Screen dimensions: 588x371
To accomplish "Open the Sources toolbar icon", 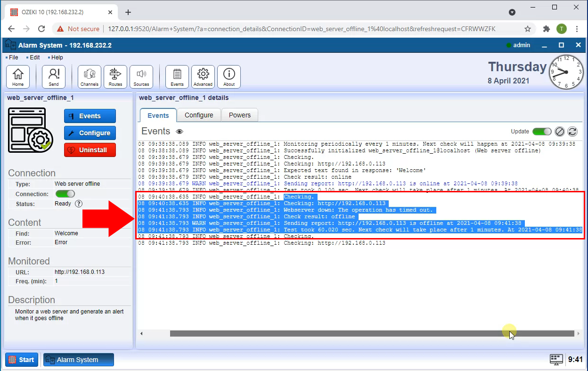I will 141,76.
